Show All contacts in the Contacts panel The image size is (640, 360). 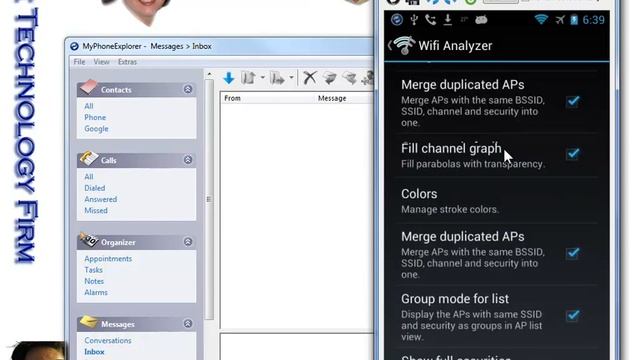pos(89,106)
